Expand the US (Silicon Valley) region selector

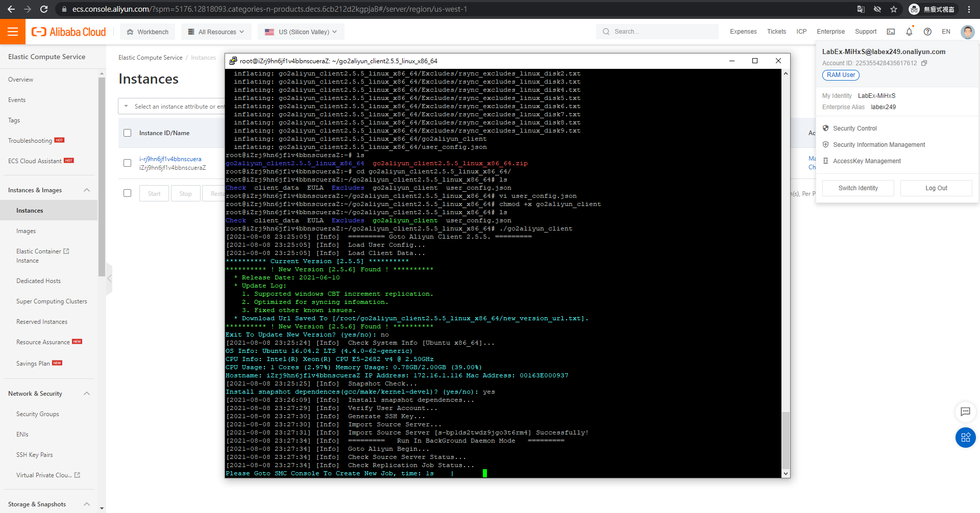point(301,32)
